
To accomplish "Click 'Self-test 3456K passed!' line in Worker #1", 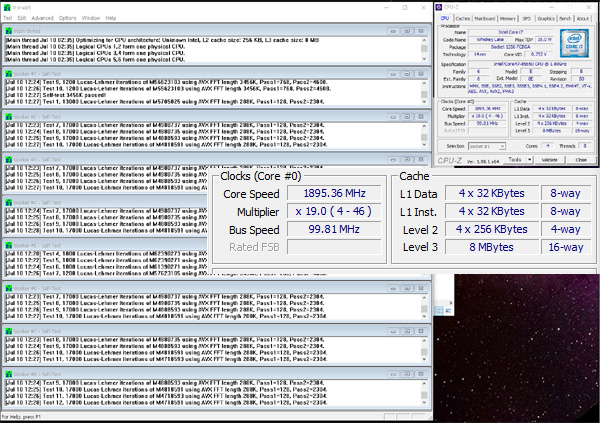I will click(55, 95).
